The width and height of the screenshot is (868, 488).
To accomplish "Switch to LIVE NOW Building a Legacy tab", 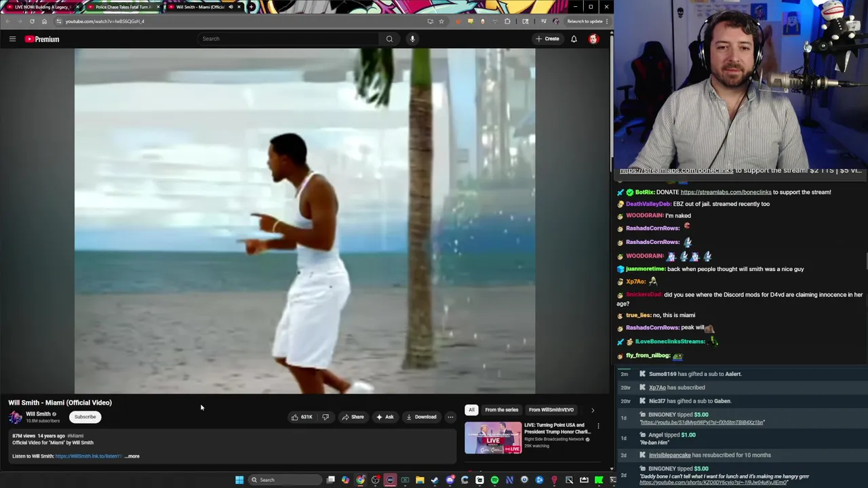I will coord(42,7).
